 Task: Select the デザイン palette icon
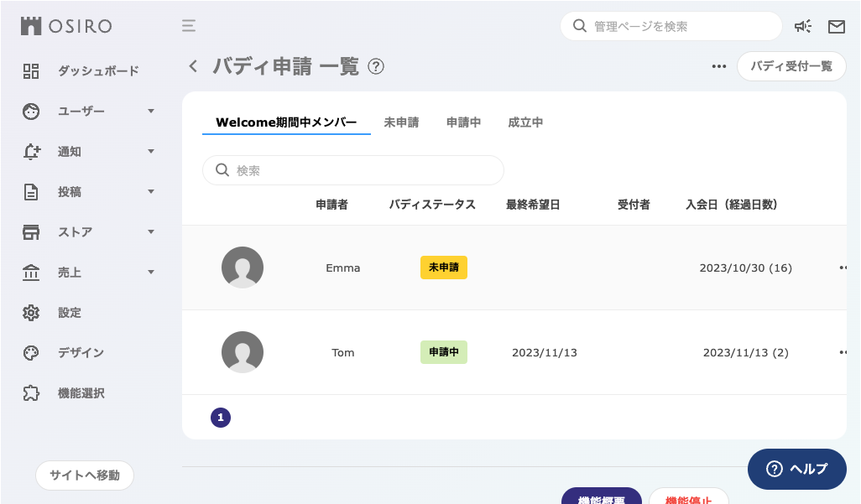click(31, 353)
